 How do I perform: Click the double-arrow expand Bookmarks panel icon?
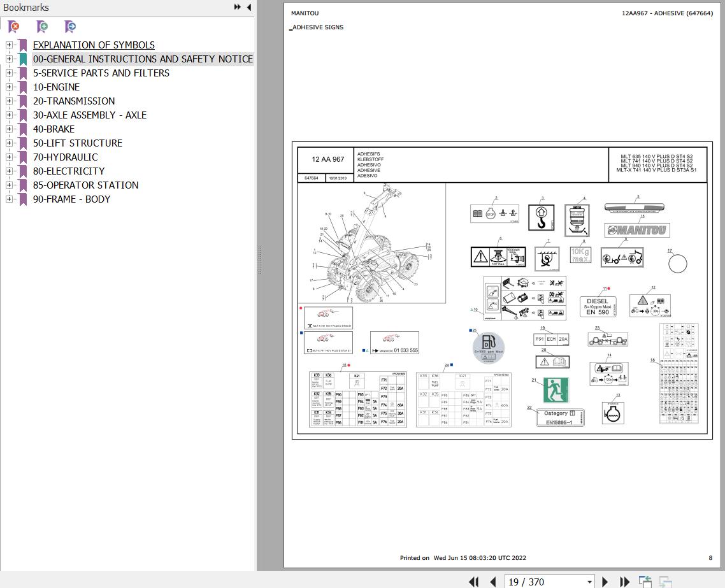pos(237,7)
